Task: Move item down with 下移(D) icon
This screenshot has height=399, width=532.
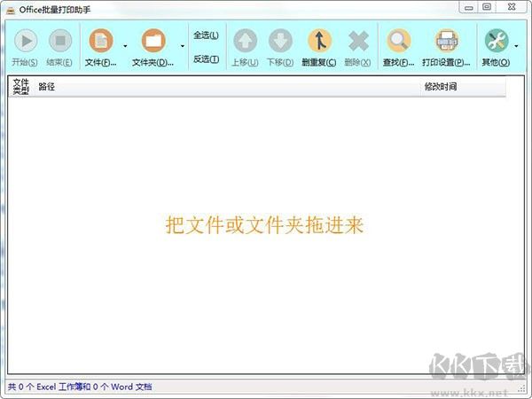Action: point(280,41)
